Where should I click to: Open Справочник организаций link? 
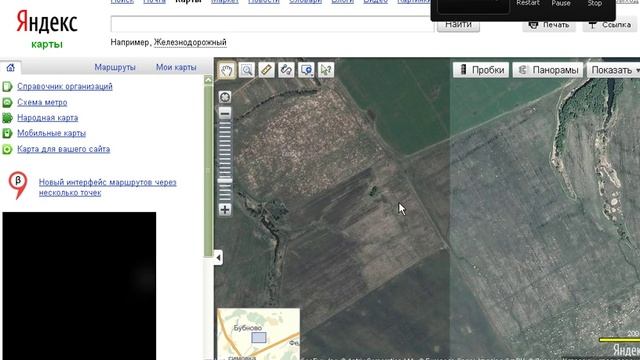click(x=64, y=87)
